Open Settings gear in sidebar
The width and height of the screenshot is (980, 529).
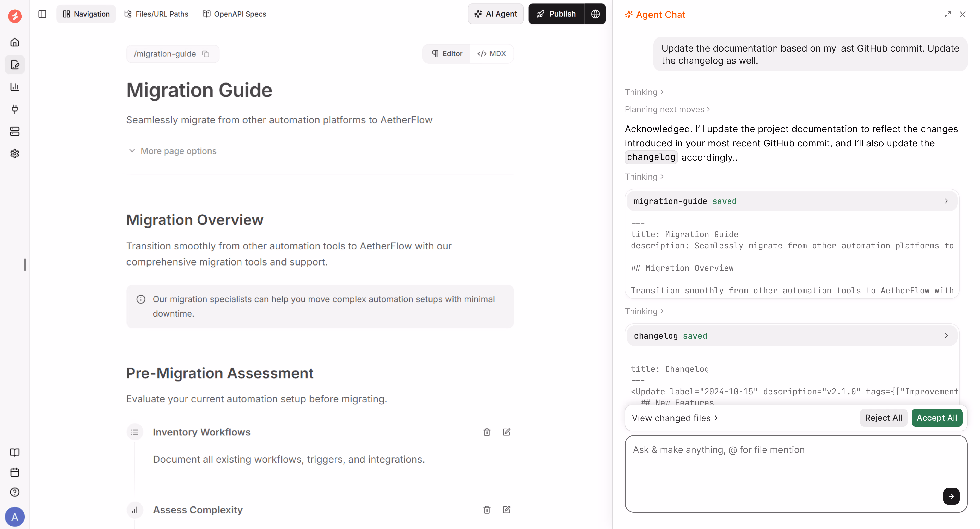[15, 154]
